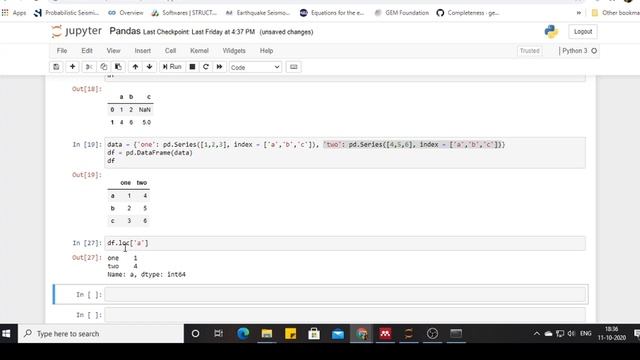
Task: Select the empty active input cell
Action: pos(345,294)
